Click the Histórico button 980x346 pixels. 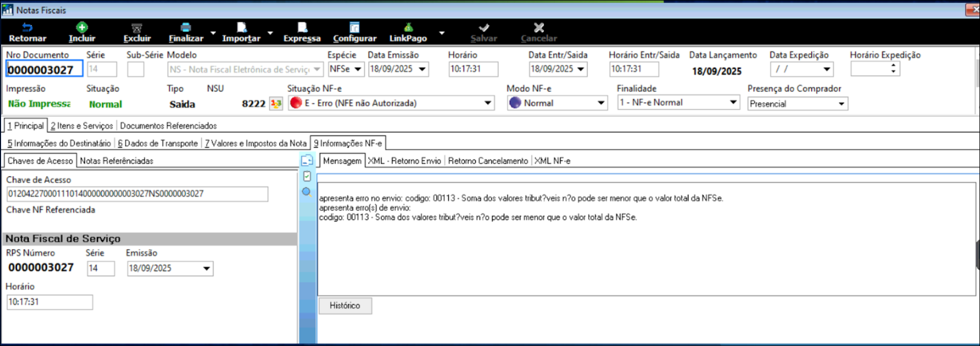click(x=345, y=306)
